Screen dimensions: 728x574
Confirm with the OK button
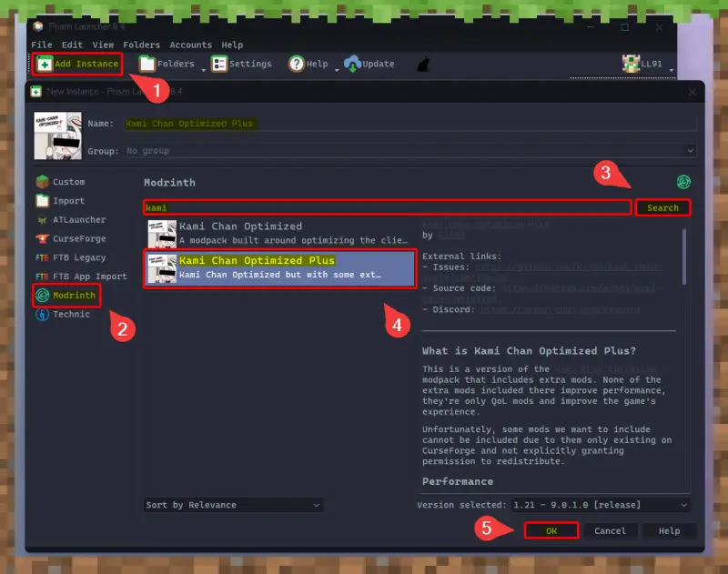click(551, 530)
